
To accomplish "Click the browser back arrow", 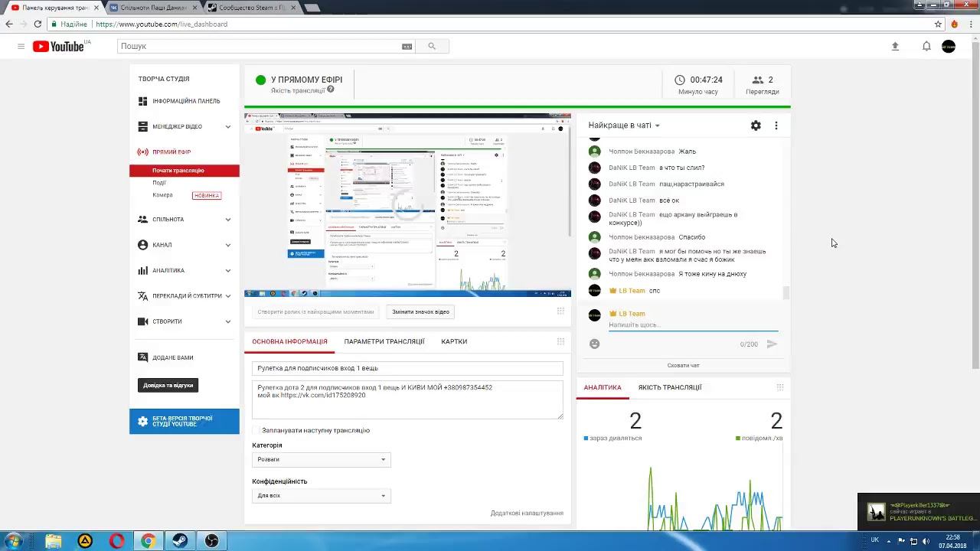I will (9, 24).
